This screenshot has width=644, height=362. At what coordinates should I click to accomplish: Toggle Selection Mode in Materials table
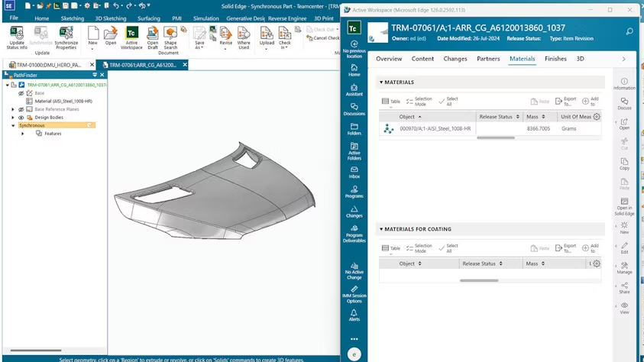[419, 101]
